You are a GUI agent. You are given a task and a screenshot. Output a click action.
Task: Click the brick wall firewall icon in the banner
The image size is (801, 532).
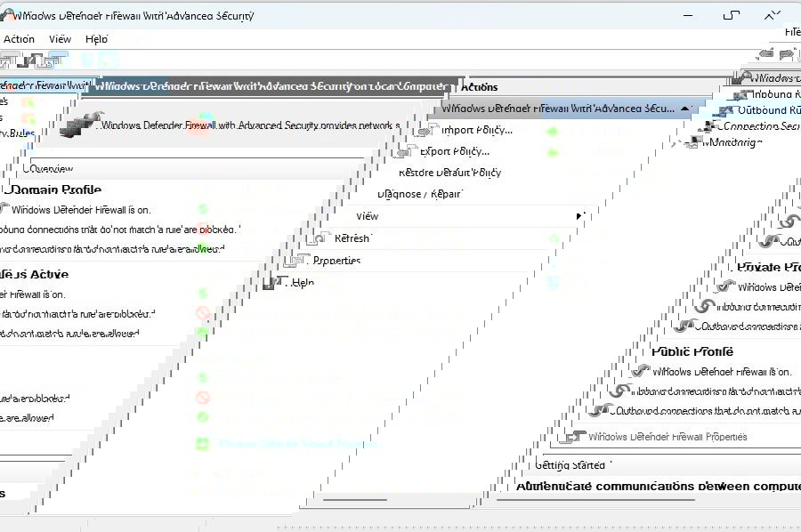81,125
